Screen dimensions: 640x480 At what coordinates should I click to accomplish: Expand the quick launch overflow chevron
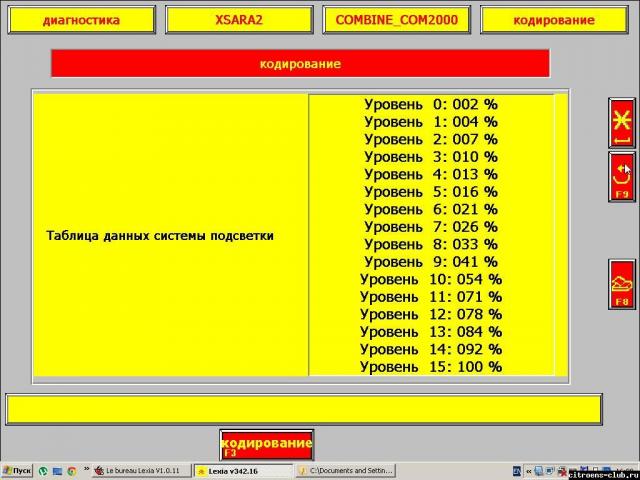[x=87, y=469]
